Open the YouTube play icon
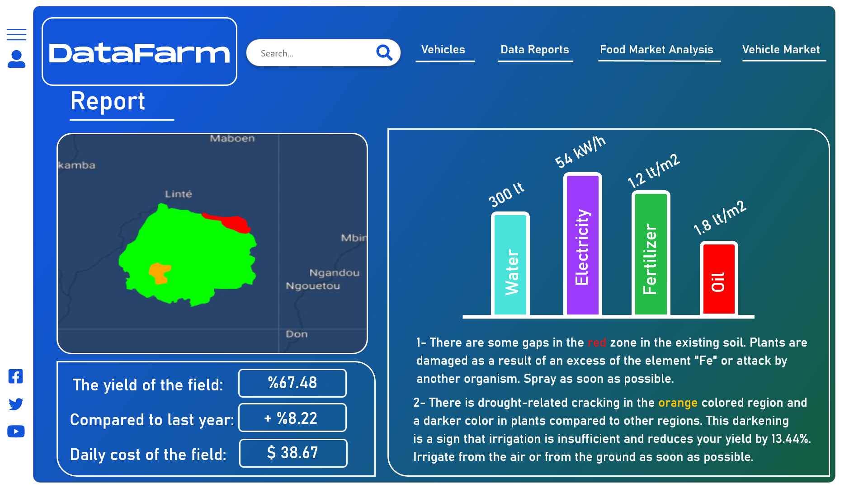 (x=16, y=432)
